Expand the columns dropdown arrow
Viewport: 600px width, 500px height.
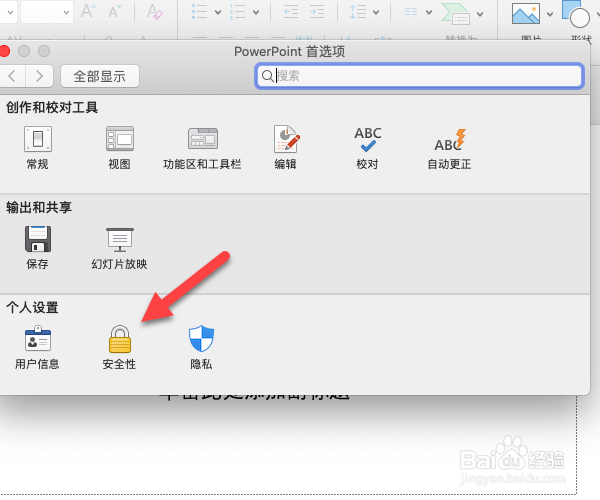point(429,12)
